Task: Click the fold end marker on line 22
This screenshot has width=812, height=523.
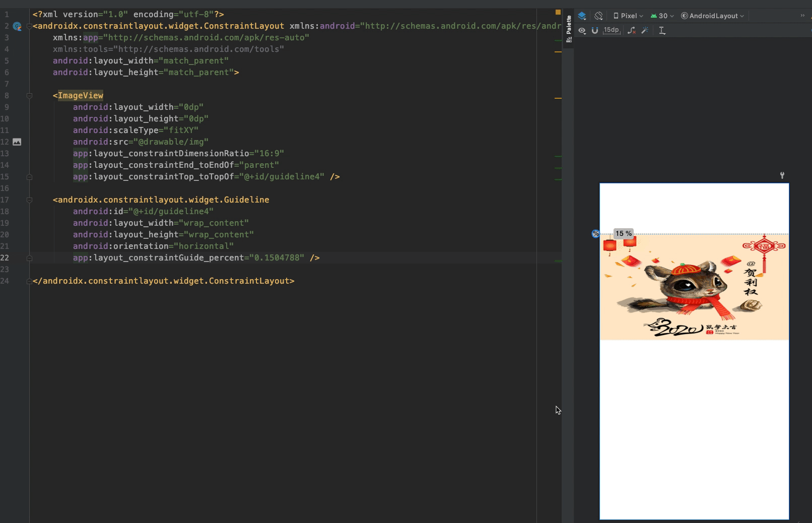Action: pyautogui.click(x=29, y=258)
